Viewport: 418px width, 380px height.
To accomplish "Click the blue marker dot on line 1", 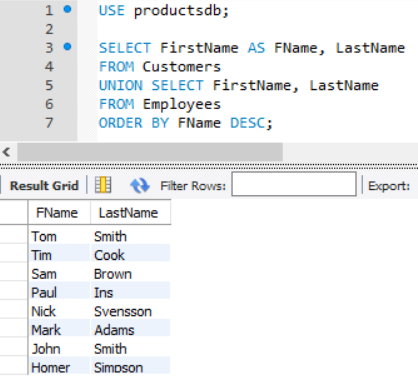I will tap(67, 9).
